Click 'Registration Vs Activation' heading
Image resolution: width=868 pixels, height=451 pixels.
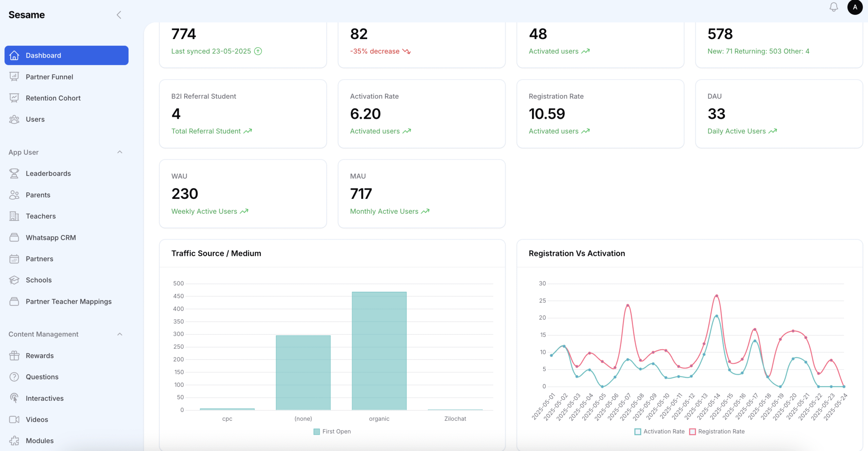pyautogui.click(x=577, y=253)
